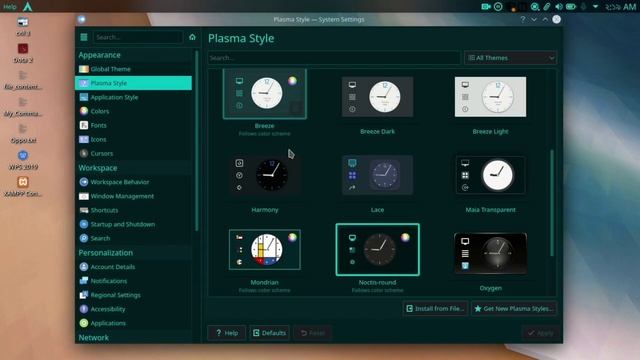Click the Arch launcher icon in top panel
Viewport: 640px width, 360px height.
click(27, 6)
